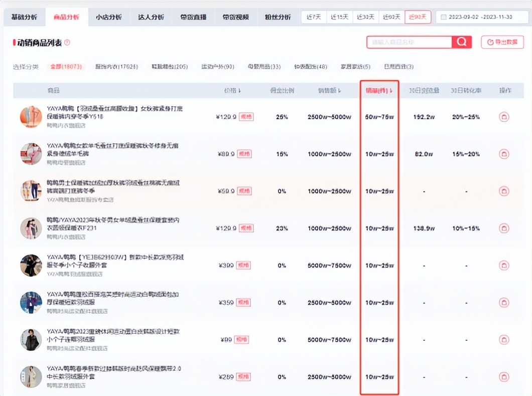Open thumbnail of the ¥99 product

click(31, 339)
